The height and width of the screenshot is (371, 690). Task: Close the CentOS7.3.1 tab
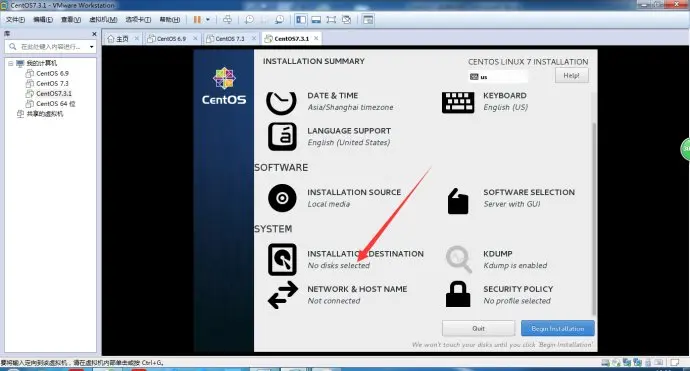point(316,38)
